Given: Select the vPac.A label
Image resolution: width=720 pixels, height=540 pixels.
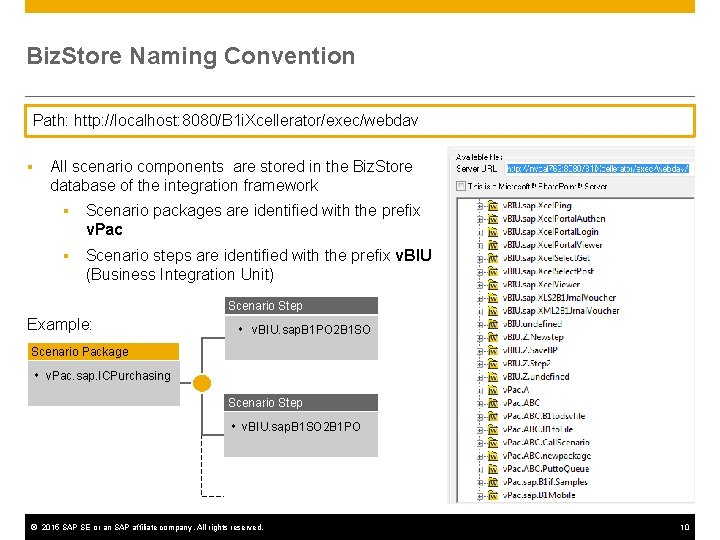Looking at the screenshot, I should tap(516, 390).
